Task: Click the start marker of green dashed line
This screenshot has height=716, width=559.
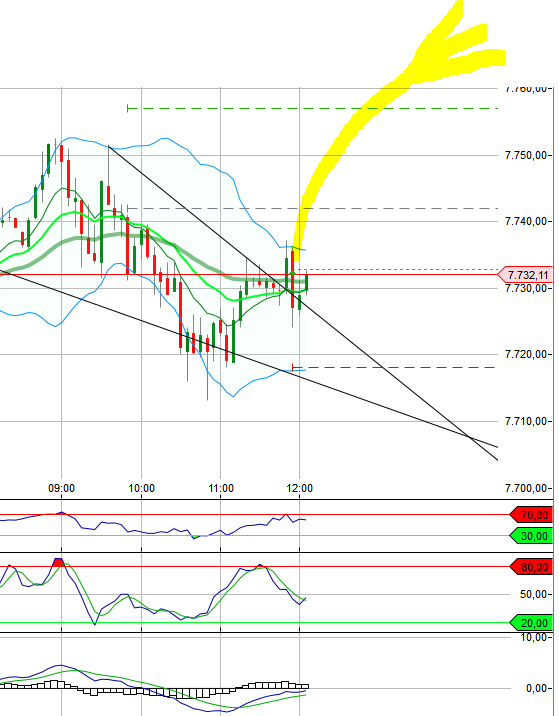Action: [128, 108]
